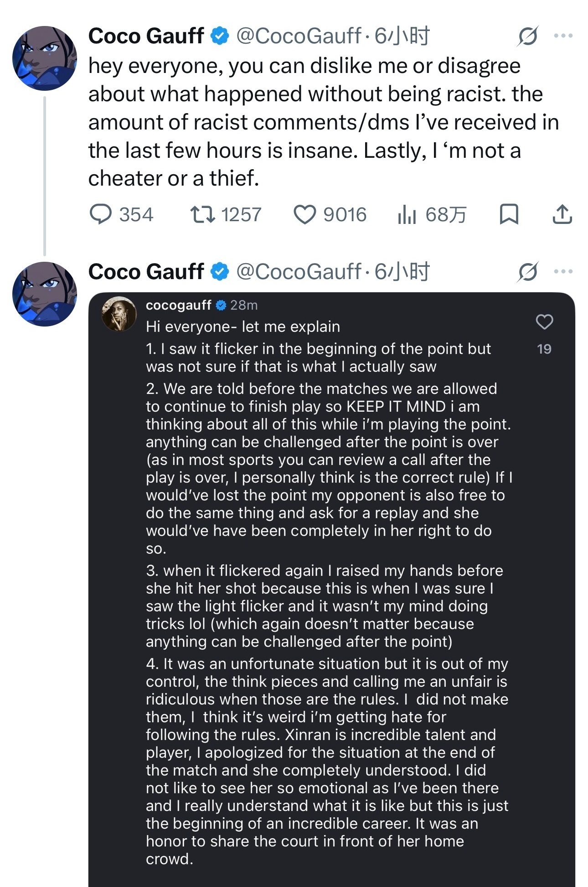Image resolution: width=588 pixels, height=887 pixels.
Task: Tap the cocogauff profile picture in screenshot
Action: (x=119, y=314)
